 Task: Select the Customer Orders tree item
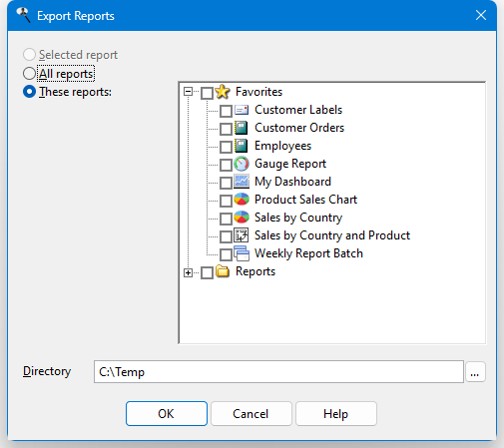coord(299,128)
